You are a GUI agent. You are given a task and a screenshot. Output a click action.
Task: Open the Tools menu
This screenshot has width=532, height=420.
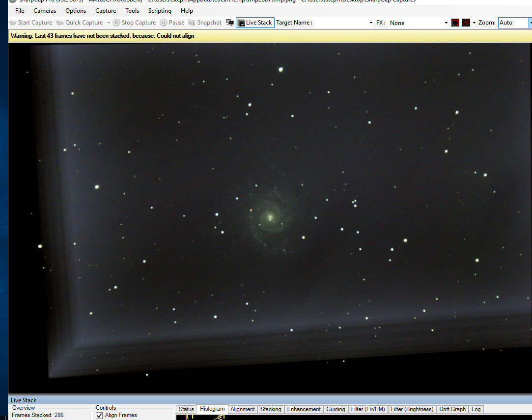tap(132, 11)
